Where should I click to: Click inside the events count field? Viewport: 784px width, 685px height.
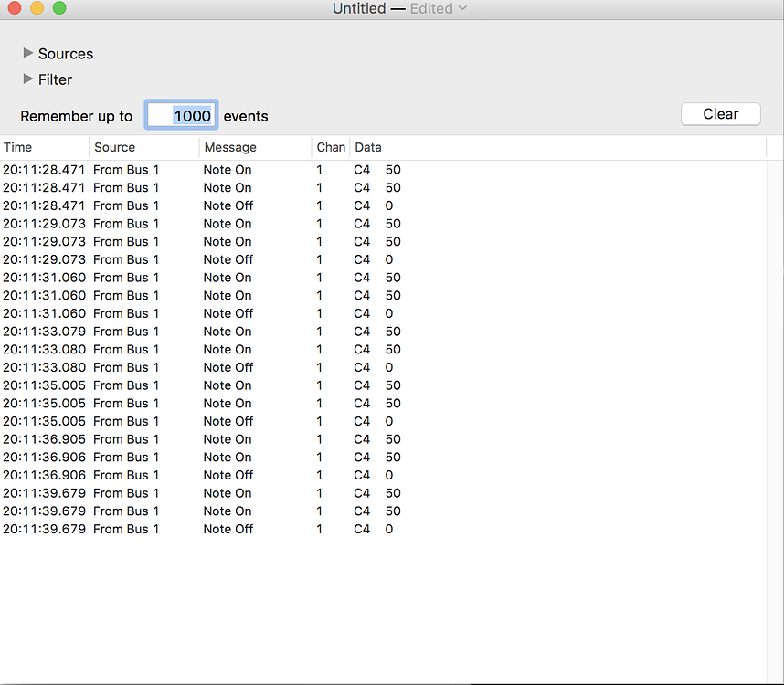tap(181, 115)
